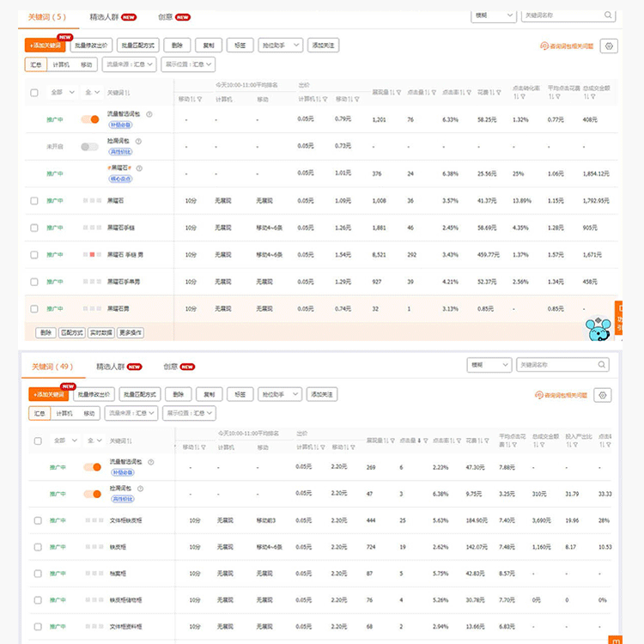Enable the 捡漏词包 switch in top panel

(89, 147)
